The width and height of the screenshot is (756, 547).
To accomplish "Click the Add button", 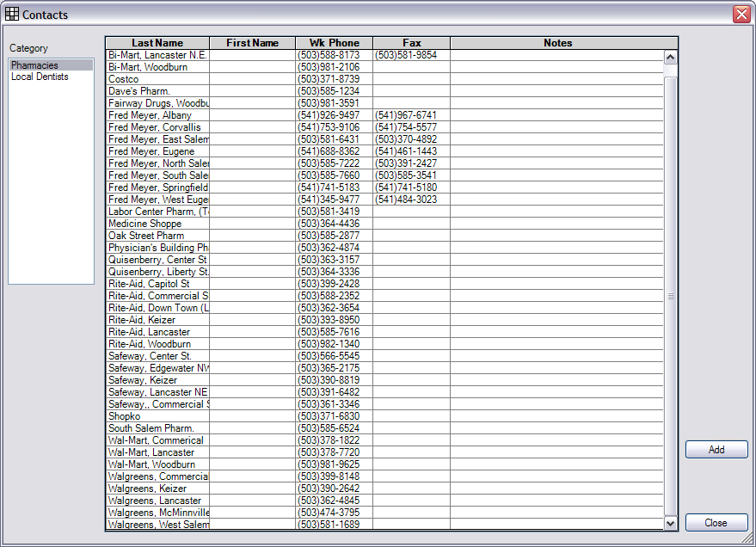I will click(x=716, y=450).
